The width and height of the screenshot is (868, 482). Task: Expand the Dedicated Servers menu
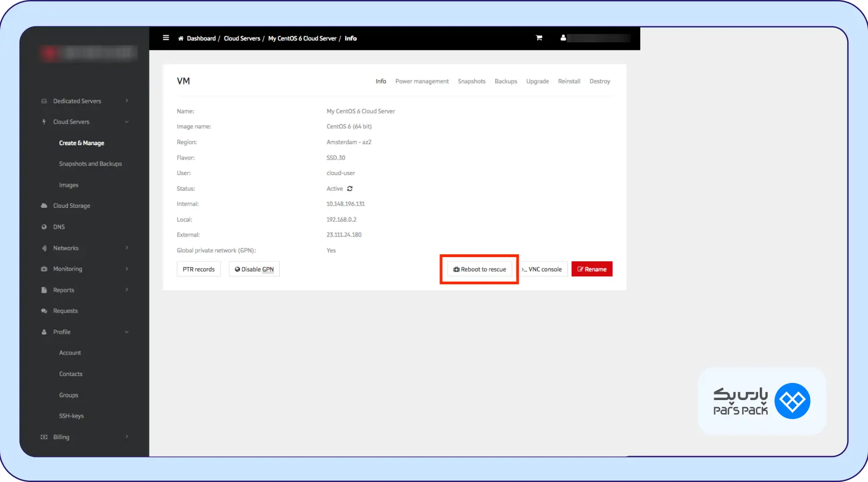pos(127,101)
